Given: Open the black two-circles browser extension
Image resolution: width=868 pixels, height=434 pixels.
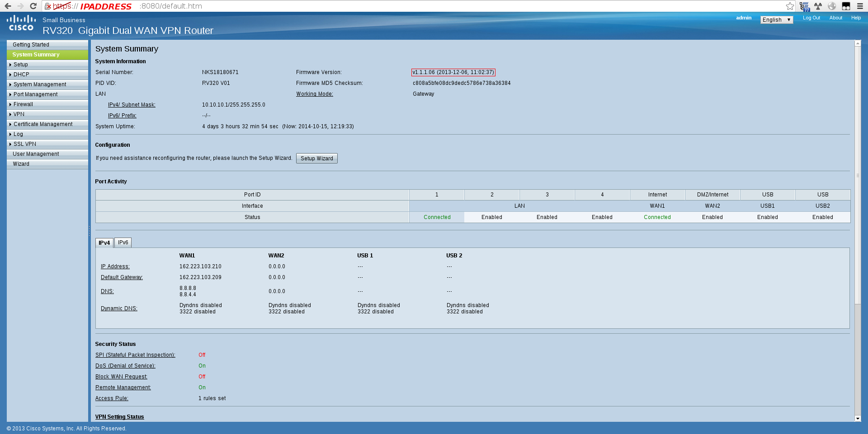Looking at the screenshot, I should point(846,6).
